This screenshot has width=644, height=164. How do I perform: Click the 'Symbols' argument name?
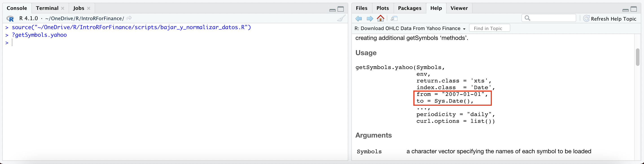(x=369, y=151)
